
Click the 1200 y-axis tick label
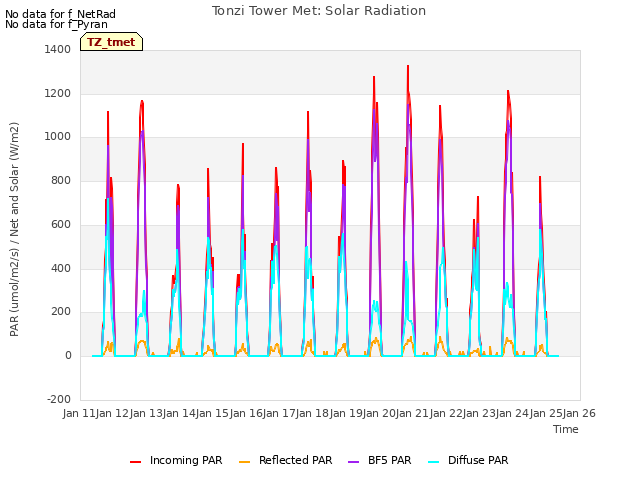(58, 93)
